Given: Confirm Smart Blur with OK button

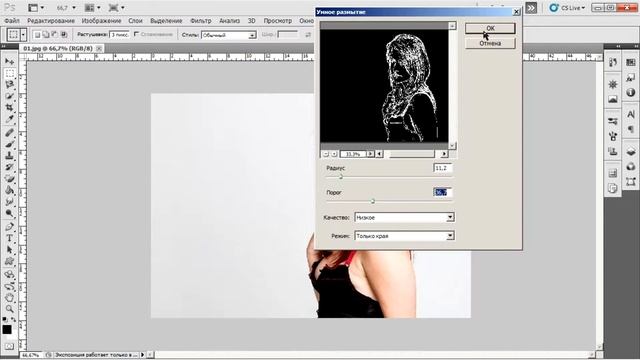Looking at the screenshot, I should coord(490,28).
